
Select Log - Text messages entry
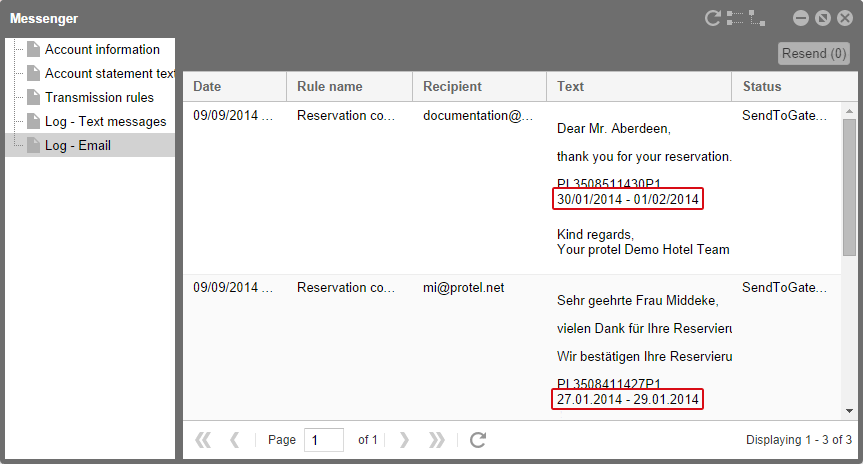click(x=105, y=121)
